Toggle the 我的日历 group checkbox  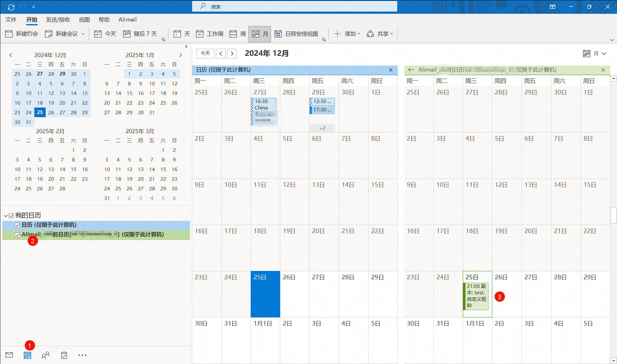pos(11,215)
